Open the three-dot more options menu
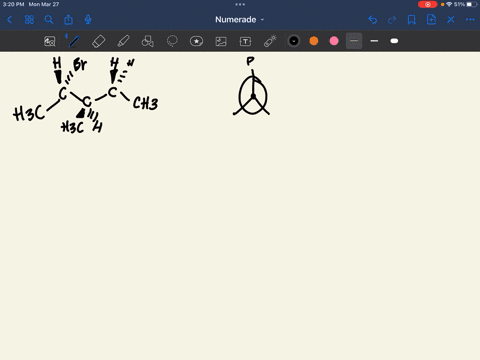The image size is (480, 360). point(470,20)
